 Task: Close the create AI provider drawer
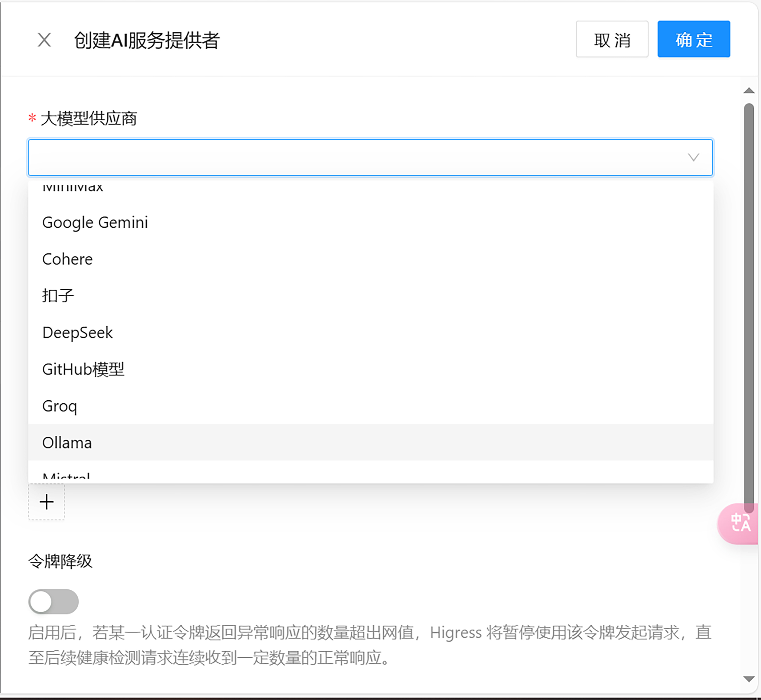click(x=44, y=40)
